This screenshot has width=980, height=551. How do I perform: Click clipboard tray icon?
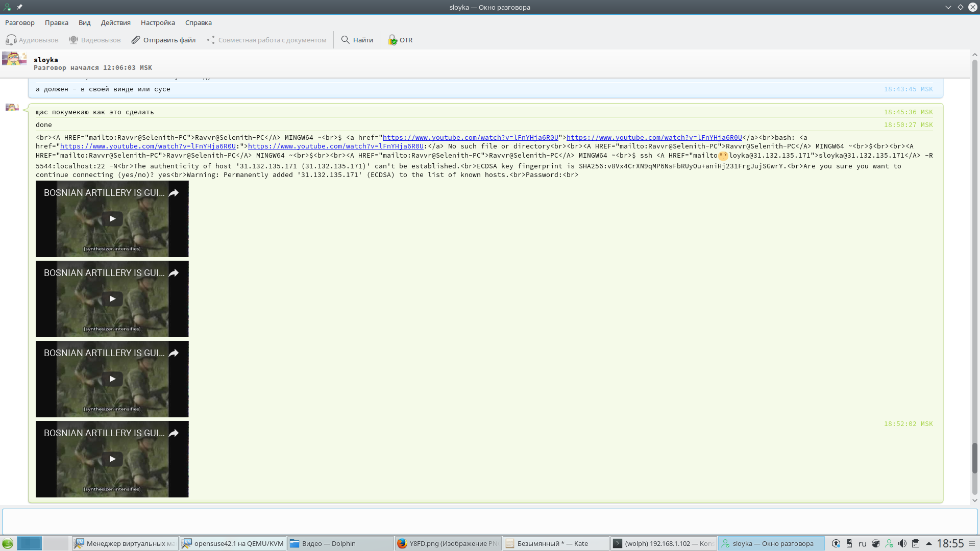click(916, 543)
